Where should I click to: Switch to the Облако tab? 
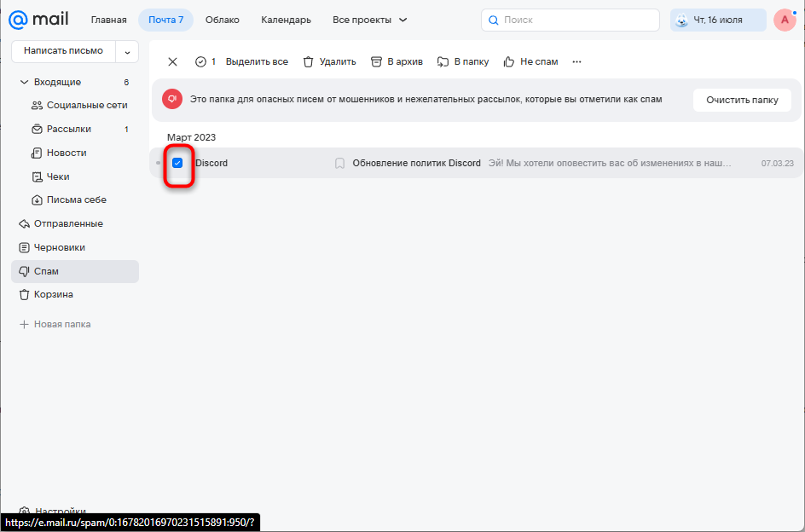[223, 20]
